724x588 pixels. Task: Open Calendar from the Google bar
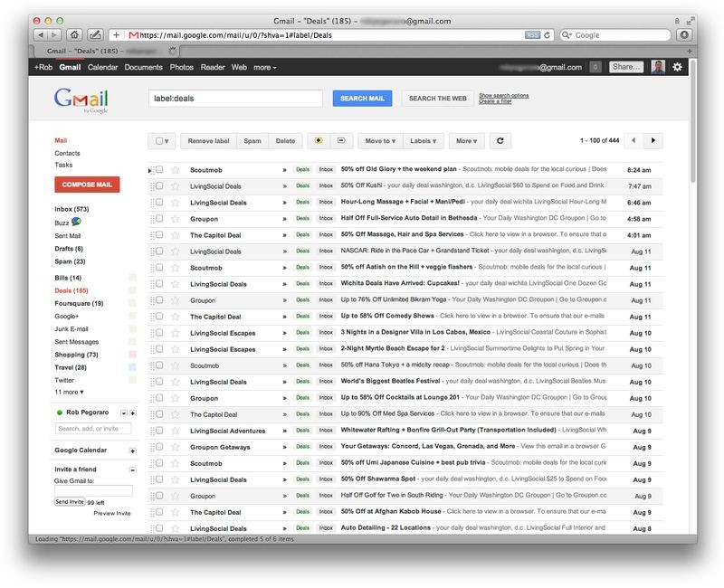pyautogui.click(x=102, y=67)
